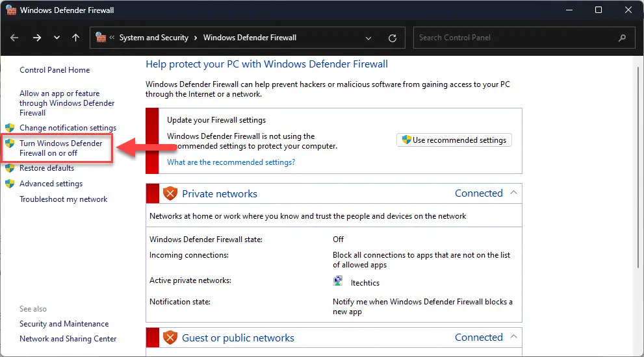Collapse Guest or public networks chevron
Screen dimensions: 644x357
point(513,337)
